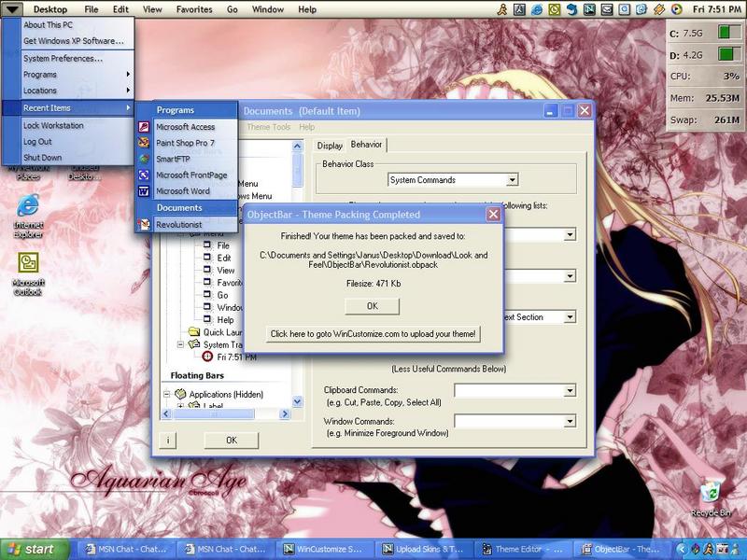Screen dimensions: 747x560
Task: Click the Quick Launch folder icon in tree
Action: 193,331
